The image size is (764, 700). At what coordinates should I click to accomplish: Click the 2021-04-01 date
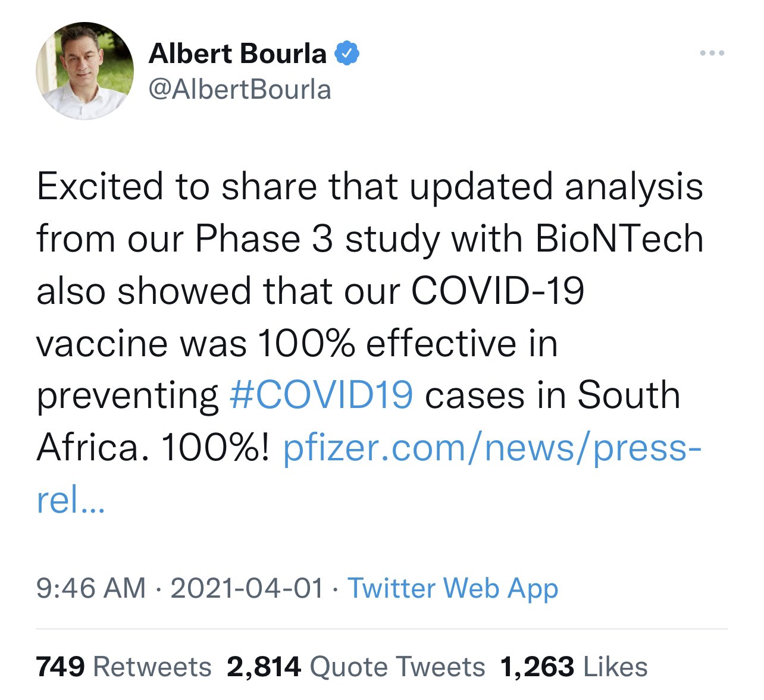tap(247, 588)
